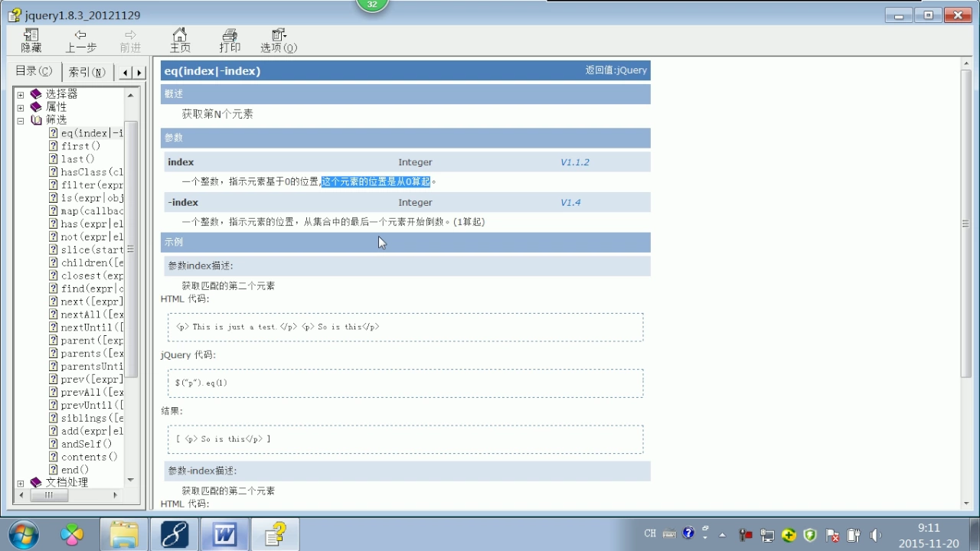Click the V1.4 version link
Image resolution: width=980 pixels, height=551 pixels.
coord(570,203)
